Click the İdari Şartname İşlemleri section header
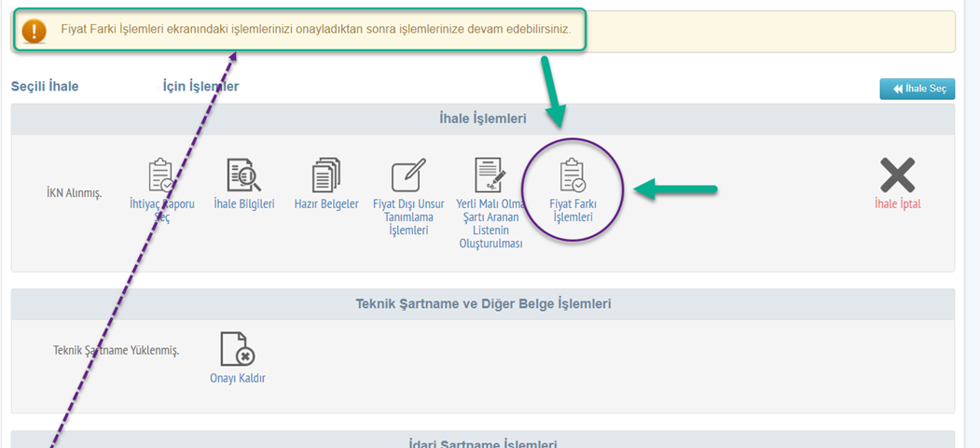The width and height of the screenshot is (980, 448). pyautogui.click(x=483, y=443)
